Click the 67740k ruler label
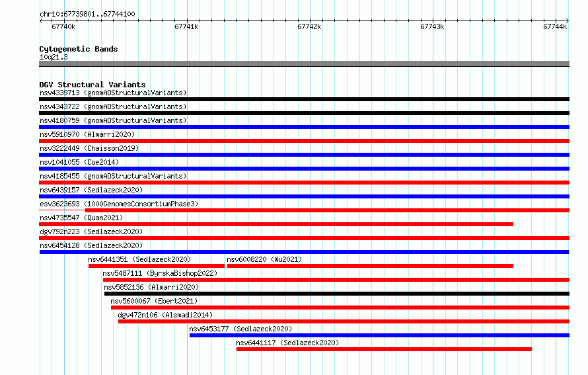The image size is (588, 375). pyautogui.click(x=63, y=26)
